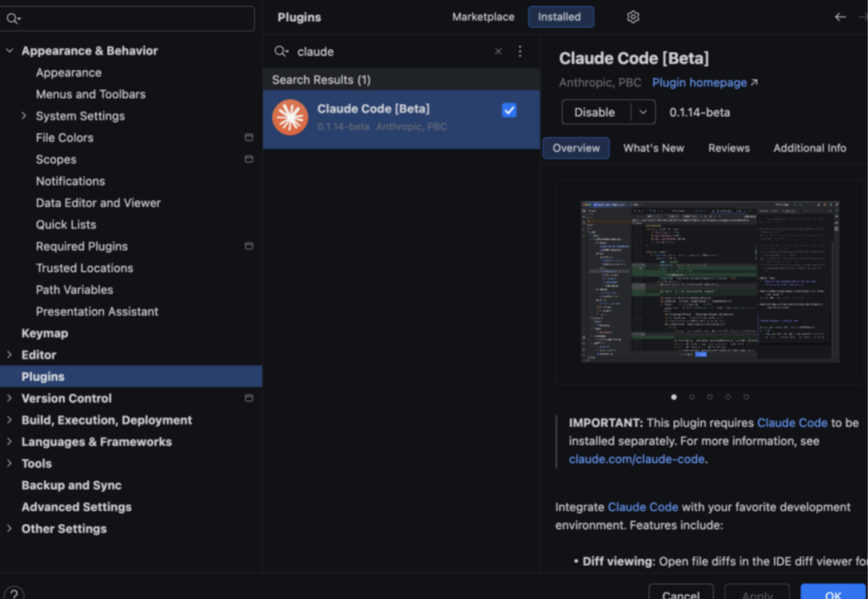Show the fifth screenshot carousel dot
Image resolution: width=868 pixels, height=599 pixels.
tap(746, 397)
